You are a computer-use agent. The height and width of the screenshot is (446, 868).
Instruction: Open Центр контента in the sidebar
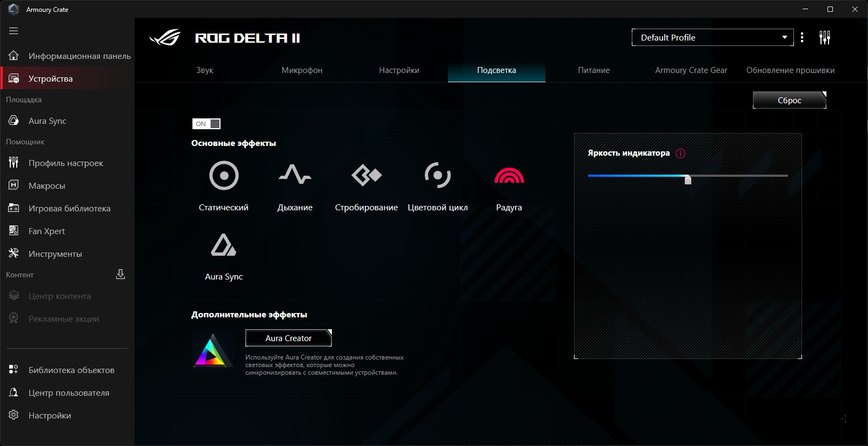click(68, 296)
